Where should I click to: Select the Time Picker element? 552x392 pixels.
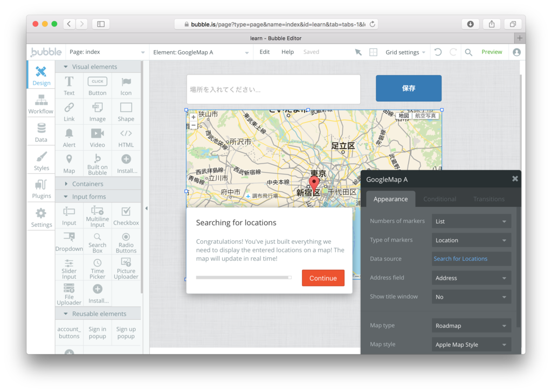[x=97, y=268]
